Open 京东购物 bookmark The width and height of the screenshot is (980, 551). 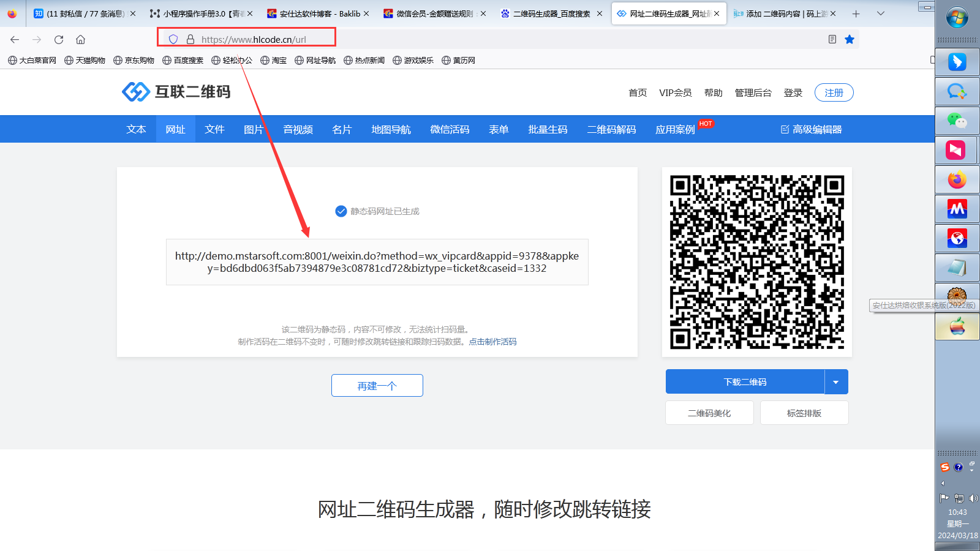(x=134, y=60)
